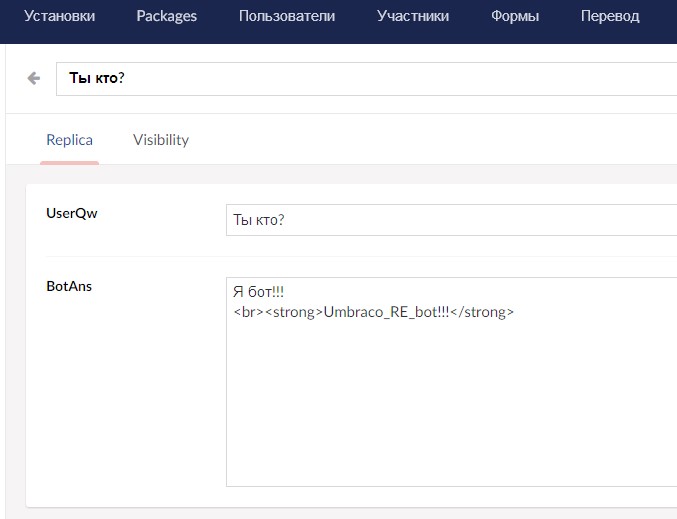This screenshot has width=677, height=519.
Task: Navigate to the Формы section
Action: [515, 16]
